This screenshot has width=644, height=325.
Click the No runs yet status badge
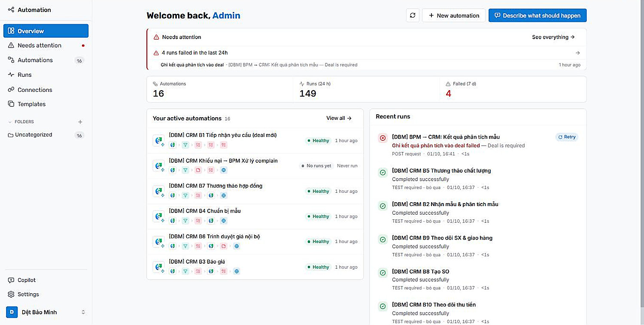[x=316, y=166]
